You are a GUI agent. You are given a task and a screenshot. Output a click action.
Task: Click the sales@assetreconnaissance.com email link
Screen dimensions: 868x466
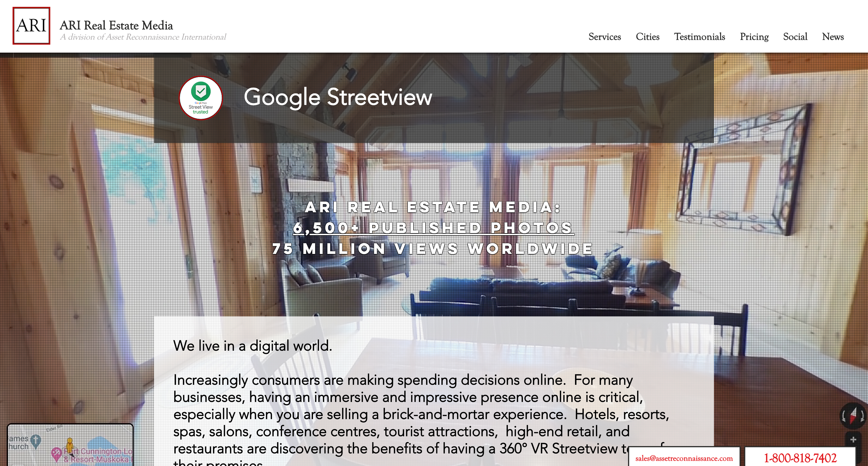point(684,458)
